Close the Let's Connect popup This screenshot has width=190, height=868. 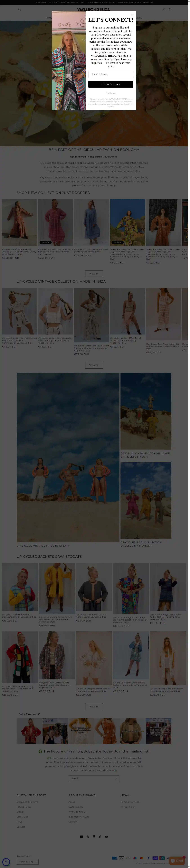(x=132, y=15)
